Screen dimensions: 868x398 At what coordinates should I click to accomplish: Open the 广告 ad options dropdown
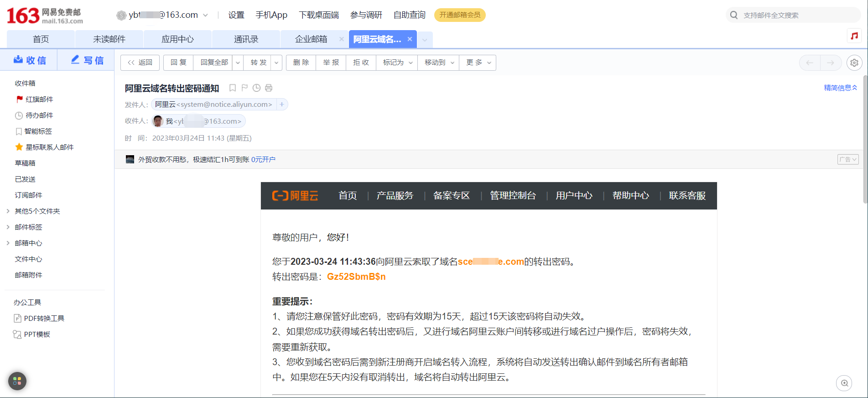click(x=848, y=159)
